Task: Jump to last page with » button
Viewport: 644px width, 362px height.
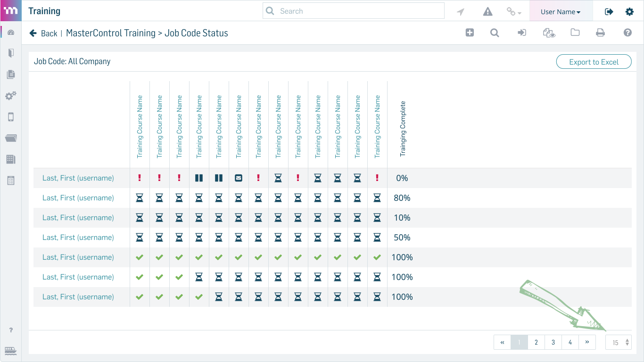Action: click(x=587, y=343)
